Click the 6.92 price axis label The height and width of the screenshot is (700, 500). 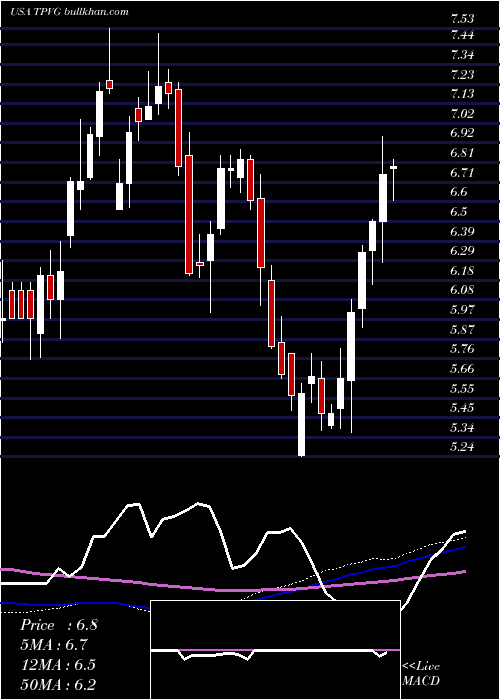(x=462, y=133)
